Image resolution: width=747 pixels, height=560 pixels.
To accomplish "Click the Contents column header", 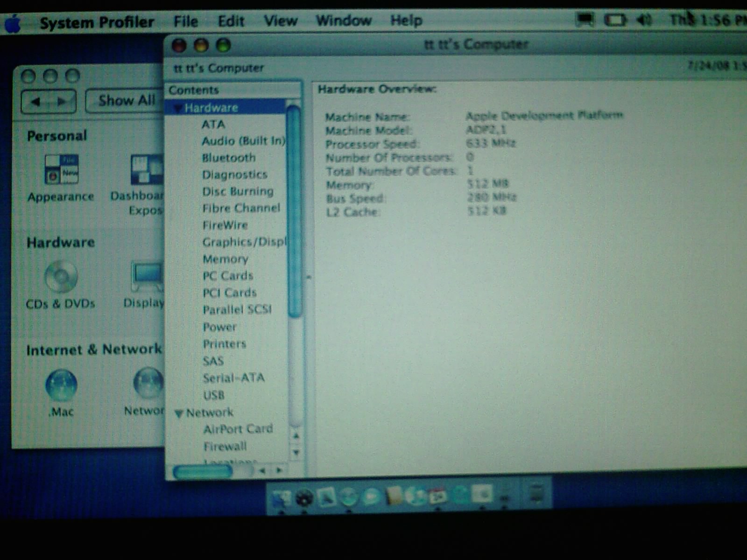I will coord(233,90).
